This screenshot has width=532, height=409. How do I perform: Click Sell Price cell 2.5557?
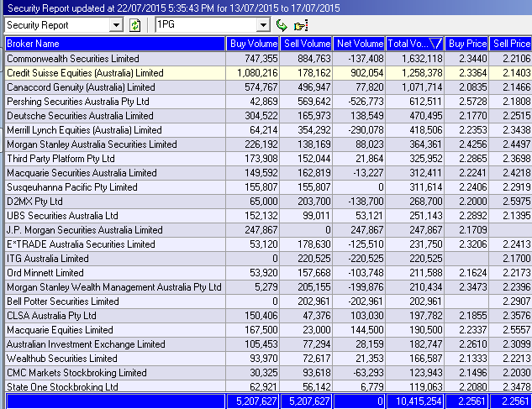511,330
